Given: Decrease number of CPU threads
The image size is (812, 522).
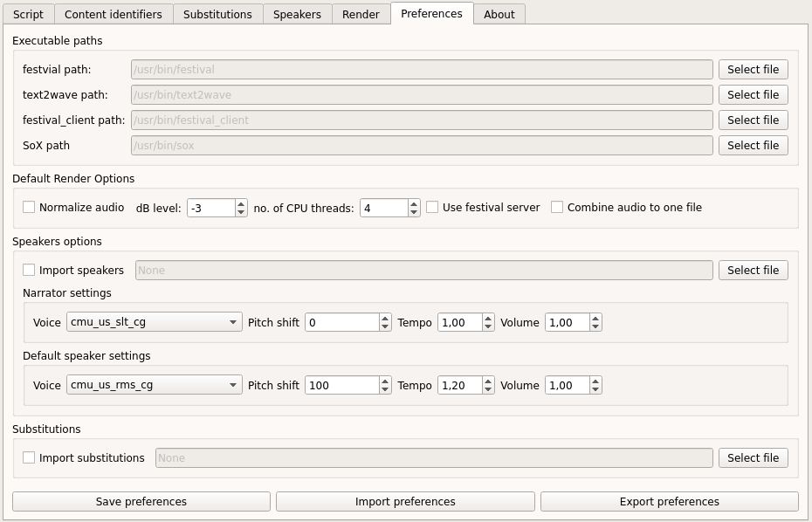Looking at the screenshot, I should (414, 212).
